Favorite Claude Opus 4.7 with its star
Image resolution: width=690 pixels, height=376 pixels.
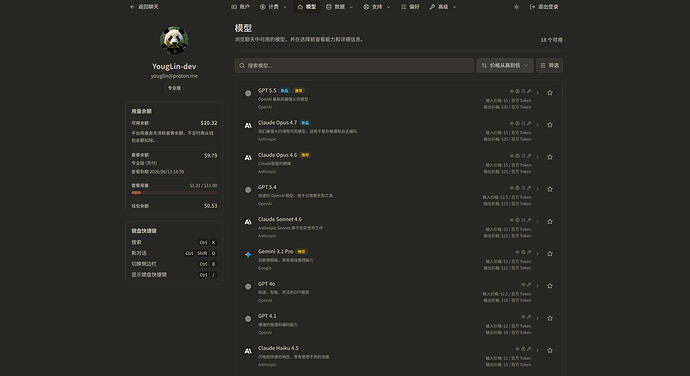pyautogui.click(x=550, y=125)
